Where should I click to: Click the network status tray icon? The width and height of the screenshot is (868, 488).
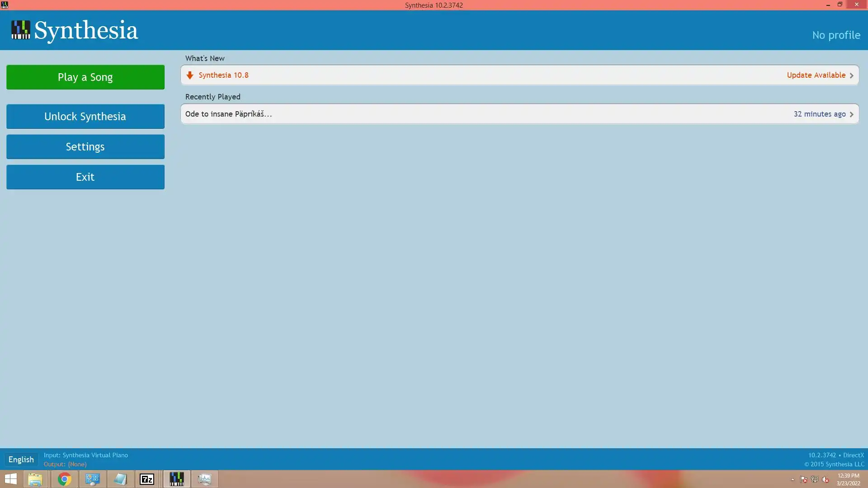pyautogui.click(x=814, y=479)
